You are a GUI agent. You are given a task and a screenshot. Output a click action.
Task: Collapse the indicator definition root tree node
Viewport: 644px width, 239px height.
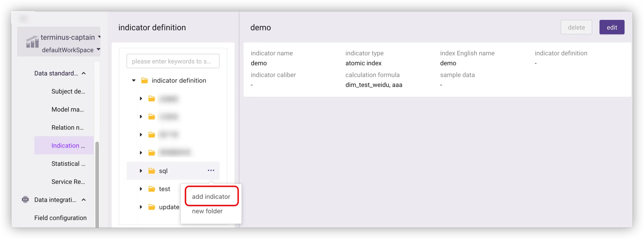134,81
